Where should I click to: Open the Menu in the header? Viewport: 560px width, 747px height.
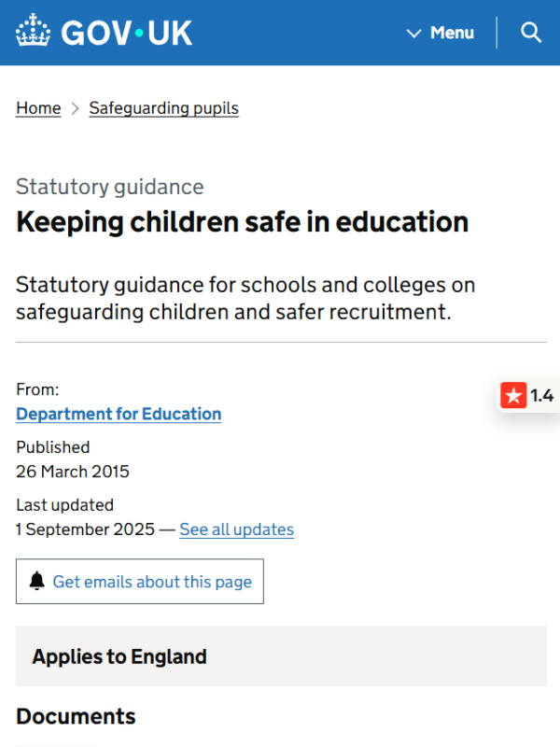[x=440, y=33]
